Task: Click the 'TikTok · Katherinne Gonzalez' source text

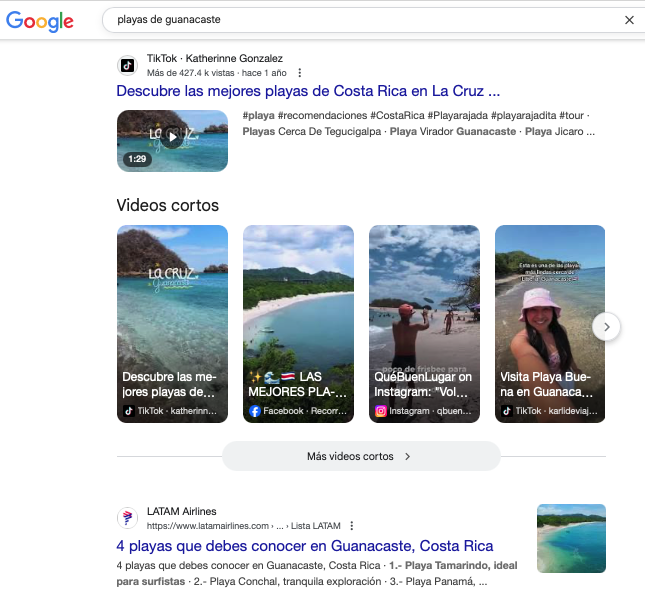Action: click(x=215, y=58)
